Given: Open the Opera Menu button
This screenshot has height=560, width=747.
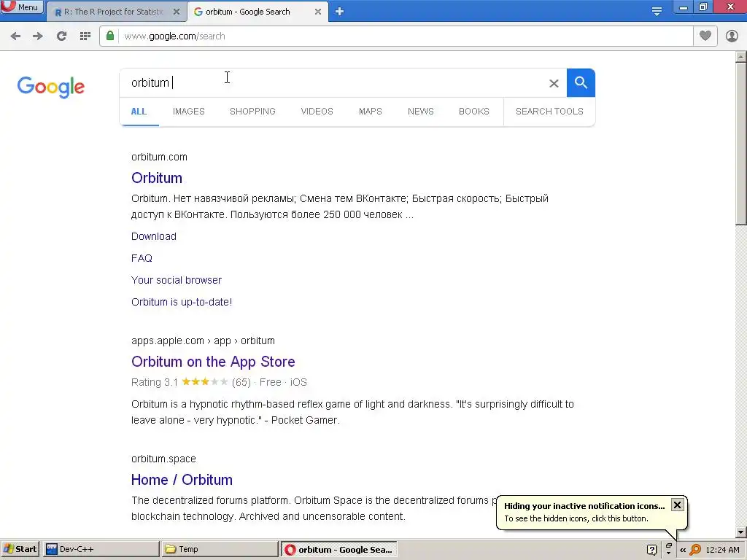Looking at the screenshot, I should 21,7.
